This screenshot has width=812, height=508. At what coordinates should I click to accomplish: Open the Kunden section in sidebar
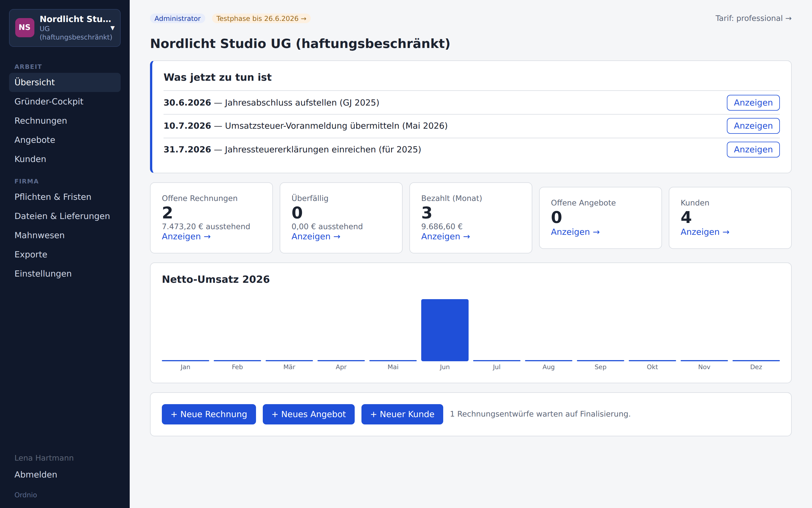[x=65, y=159]
